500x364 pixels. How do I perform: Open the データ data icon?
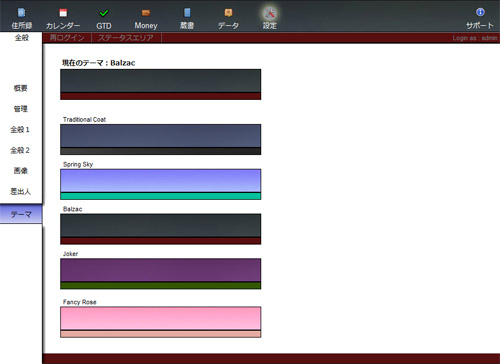coord(228,13)
